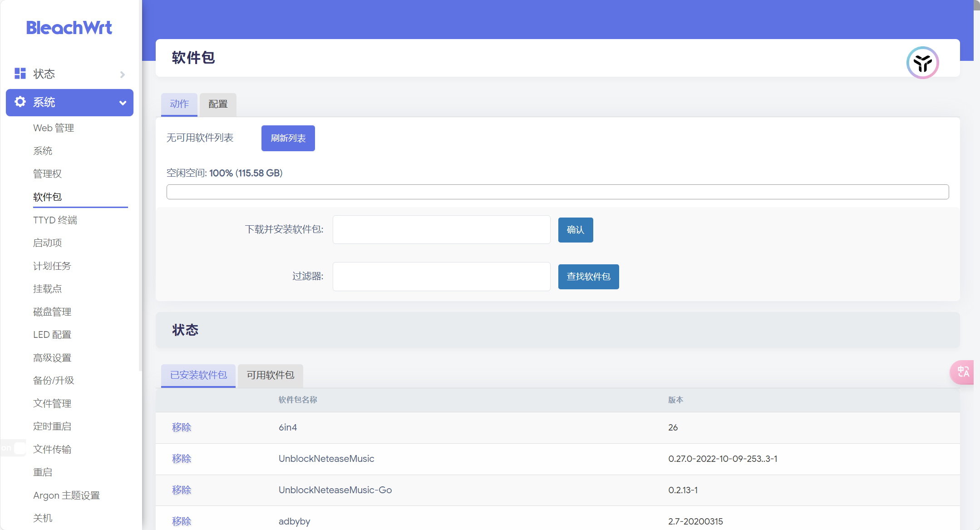Click the status dashboard grid icon
The image size is (980, 530).
click(x=20, y=74)
